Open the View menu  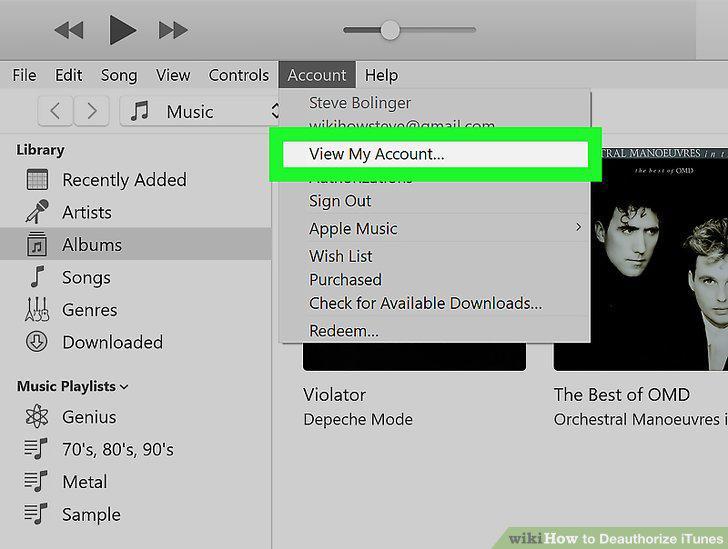[x=173, y=75]
